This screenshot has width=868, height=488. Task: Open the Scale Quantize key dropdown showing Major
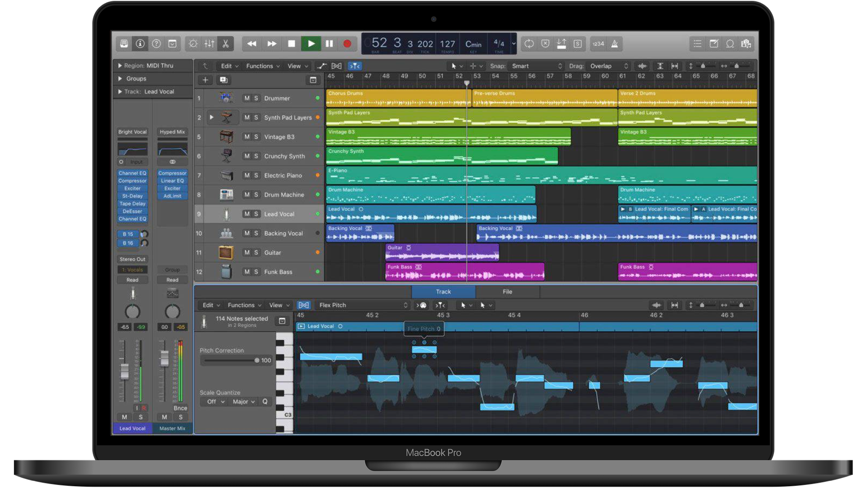point(243,401)
